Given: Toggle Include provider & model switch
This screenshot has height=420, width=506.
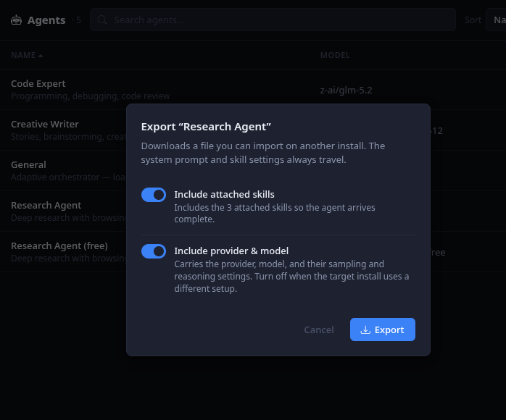Looking at the screenshot, I should pyautogui.click(x=154, y=251).
